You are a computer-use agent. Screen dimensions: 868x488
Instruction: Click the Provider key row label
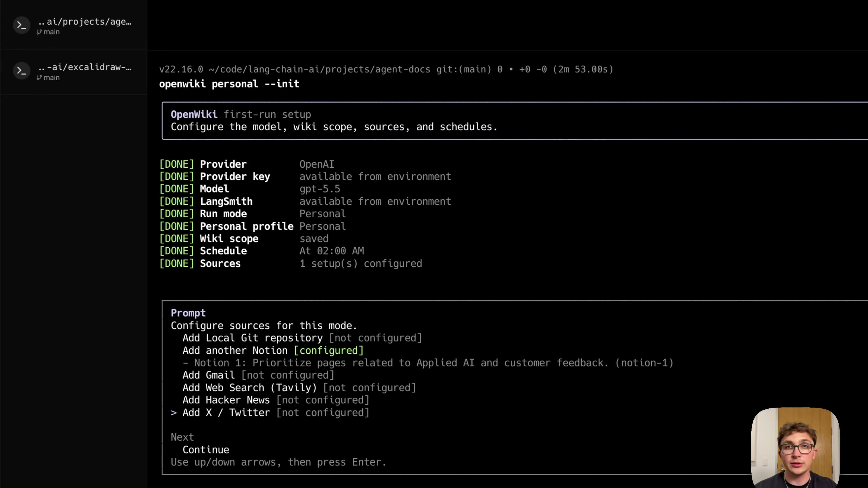tap(235, 176)
